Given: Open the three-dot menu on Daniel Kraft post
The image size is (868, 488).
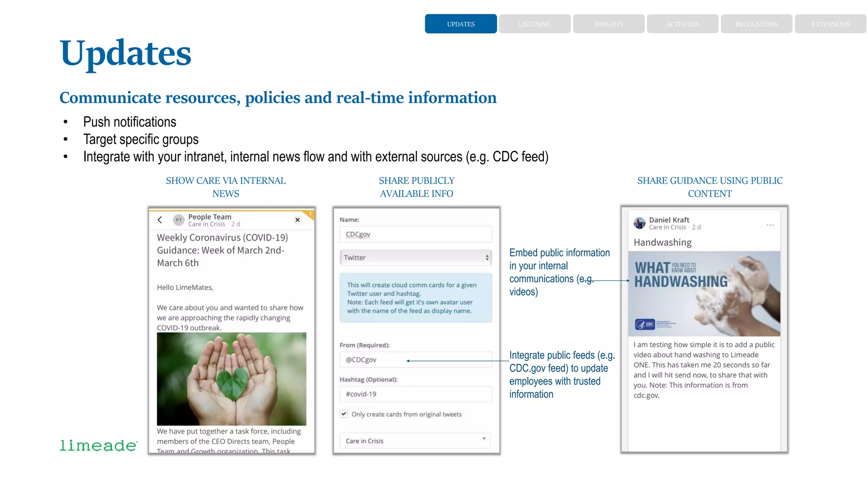Looking at the screenshot, I should pos(770,225).
